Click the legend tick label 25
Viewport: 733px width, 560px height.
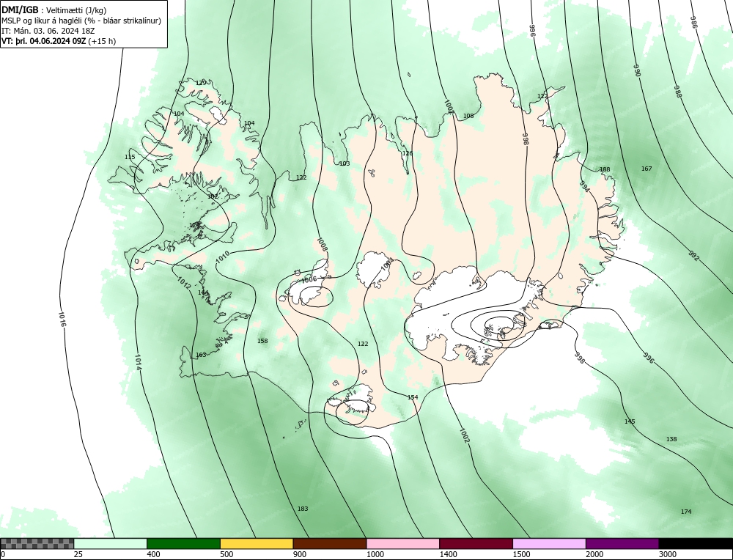coord(78,554)
